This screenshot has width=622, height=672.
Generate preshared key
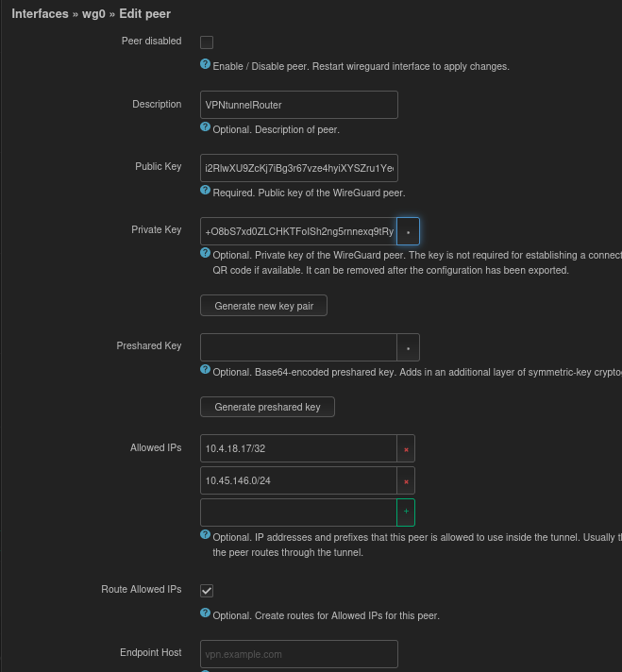click(267, 407)
